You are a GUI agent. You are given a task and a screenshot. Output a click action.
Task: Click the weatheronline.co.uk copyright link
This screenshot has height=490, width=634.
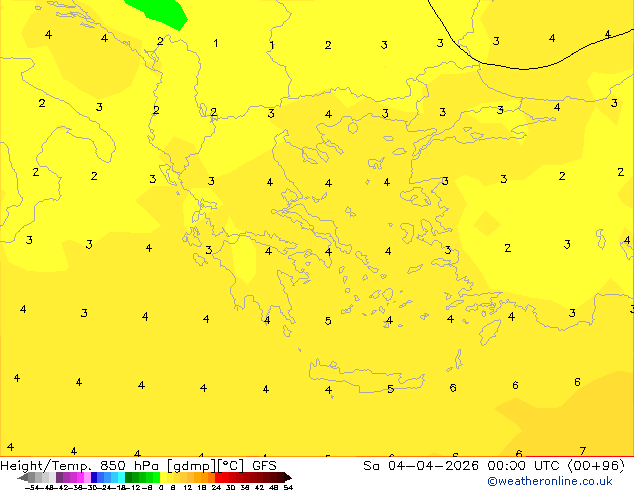coord(550,481)
